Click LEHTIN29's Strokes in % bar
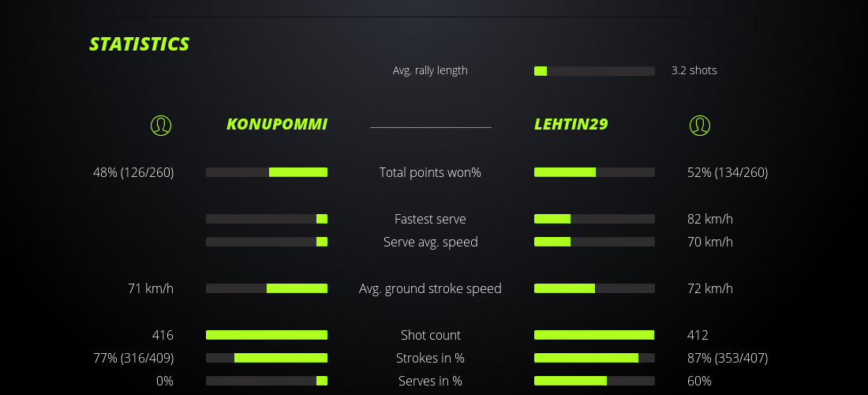The height and width of the screenshot is (395, 868). [594, 358]
